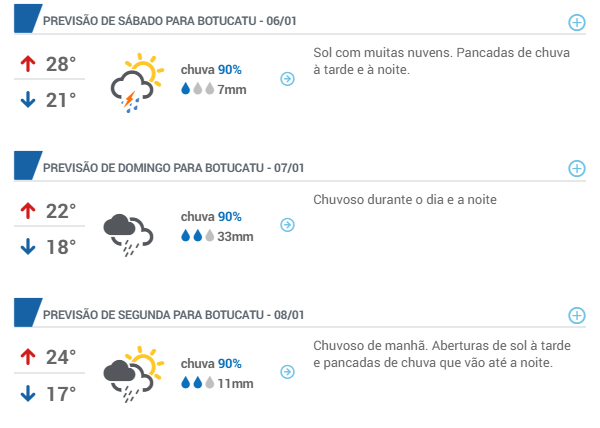The width and height of the screenshot is (600, 428).
Task: Open Sunday details arrow next to 33mm
Action: 287,225
